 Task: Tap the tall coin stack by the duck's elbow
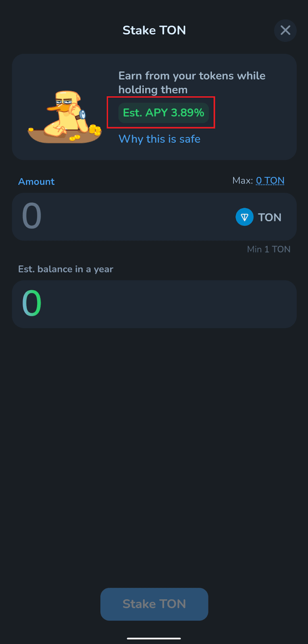95,130
